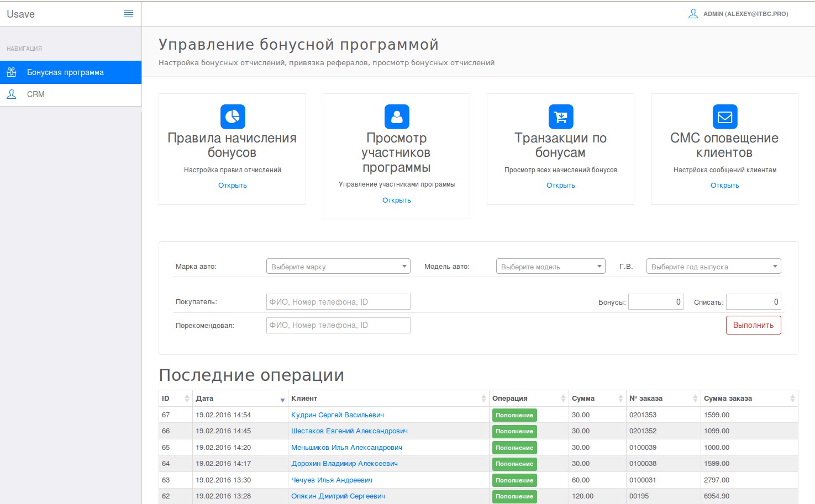Click order sum 2797.00
Image resolution: width=815 pixels, height=504 pixels.
[x=717, y=480]
